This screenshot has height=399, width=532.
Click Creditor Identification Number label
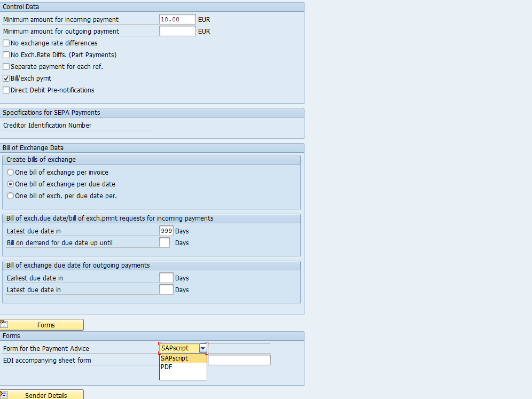(47, 125)
